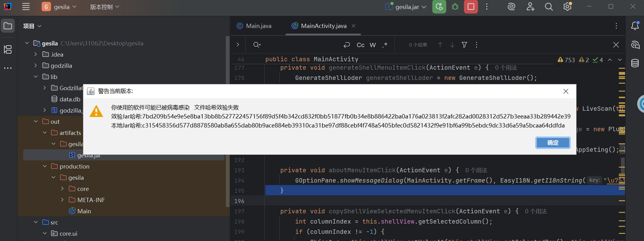Image resolution: width=644 pixels, height=241 pixels.
Task: Open gesila.jar run configuration dropdown
Action: [406, 7]
